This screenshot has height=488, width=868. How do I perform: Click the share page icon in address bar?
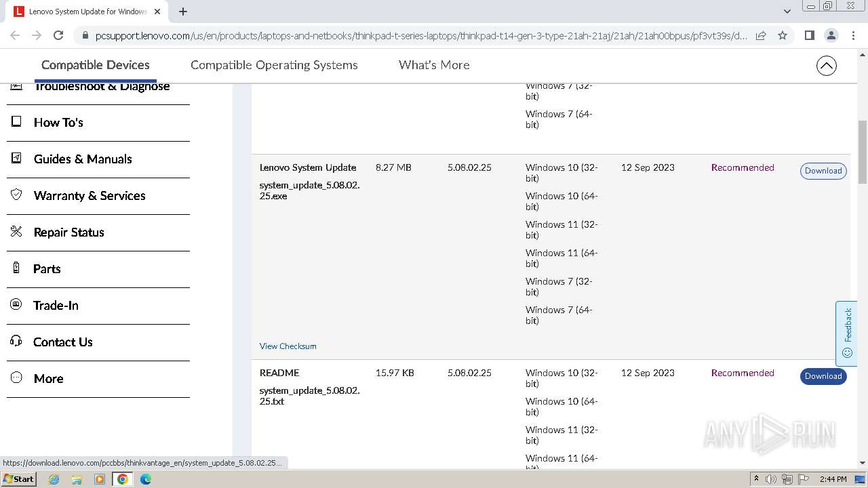761,35
